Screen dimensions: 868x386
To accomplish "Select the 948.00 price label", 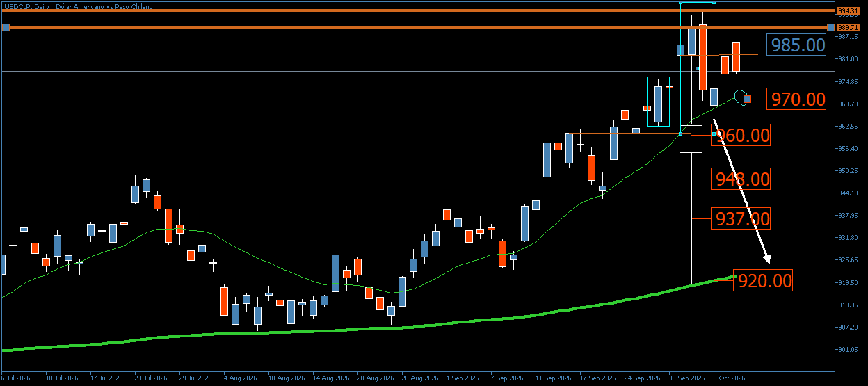I will coord(741,179).
